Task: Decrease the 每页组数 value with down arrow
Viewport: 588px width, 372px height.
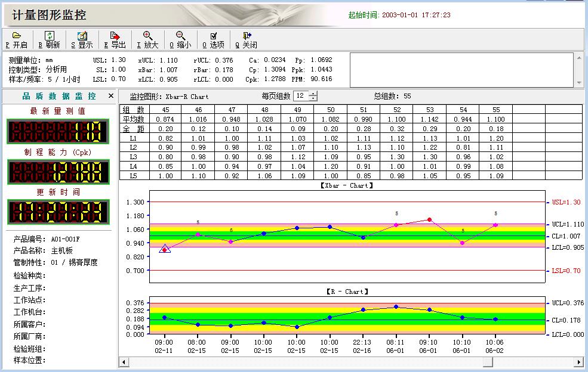Action: (x=314, y=98)
